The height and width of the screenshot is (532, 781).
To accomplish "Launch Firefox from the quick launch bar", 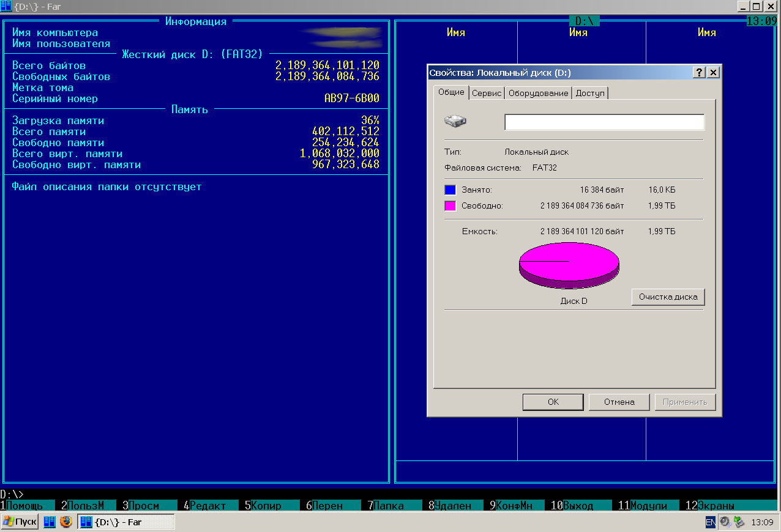I will tap(66, 522).
